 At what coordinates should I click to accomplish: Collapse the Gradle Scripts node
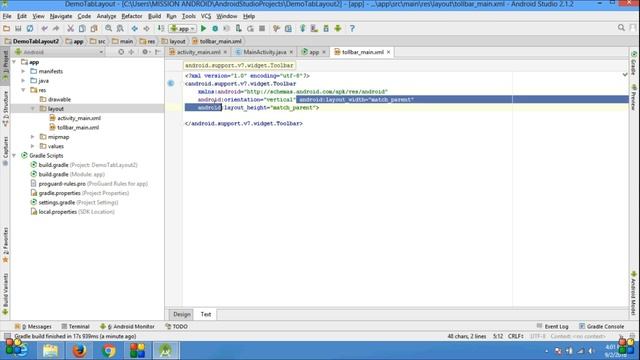14,156
